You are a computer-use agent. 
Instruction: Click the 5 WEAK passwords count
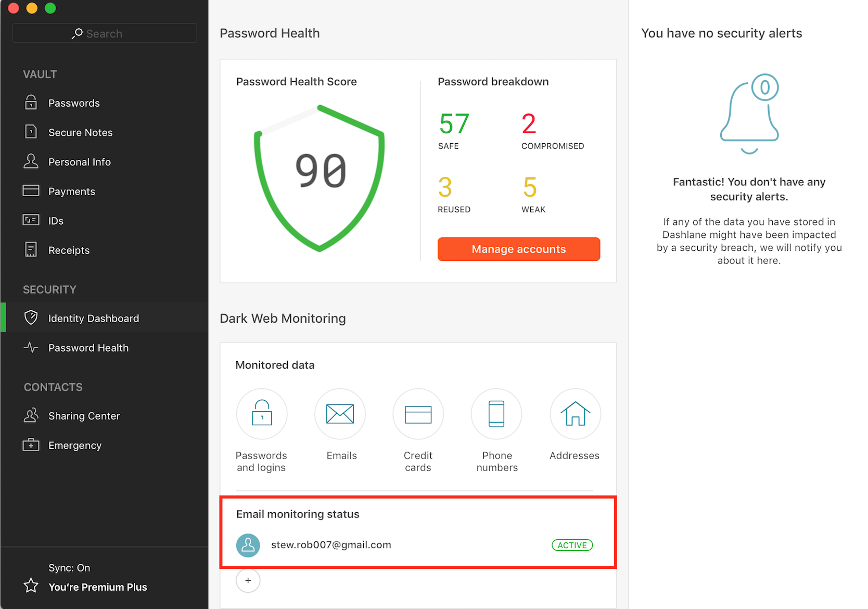(533, 194)
